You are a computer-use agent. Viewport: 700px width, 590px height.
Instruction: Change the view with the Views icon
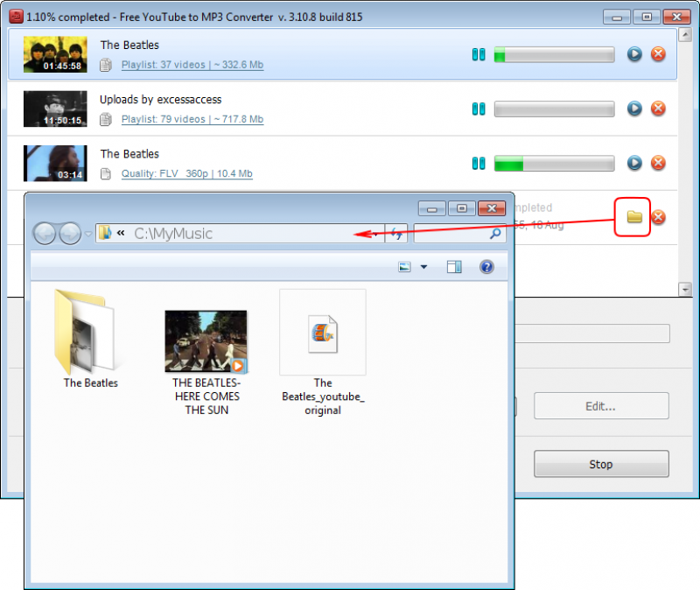404,267
